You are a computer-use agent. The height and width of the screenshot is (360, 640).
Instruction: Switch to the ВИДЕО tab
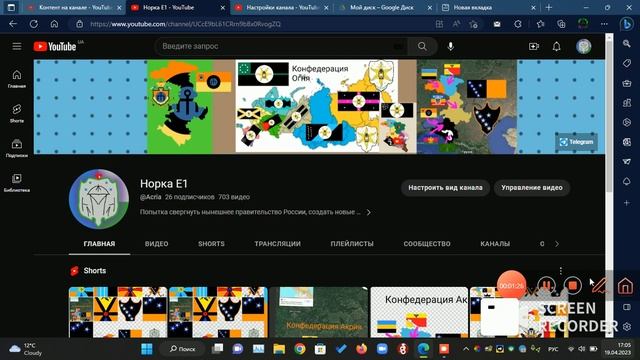[x=156, y=244]
